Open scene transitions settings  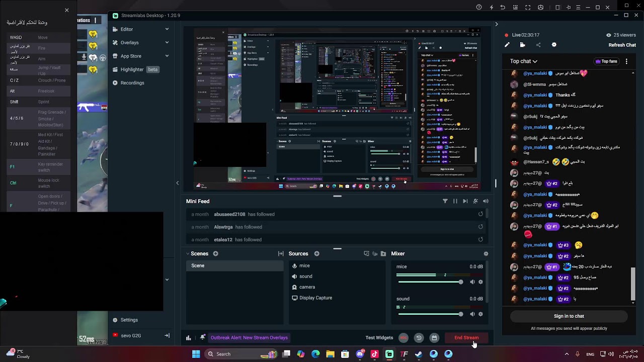(281, 254)
